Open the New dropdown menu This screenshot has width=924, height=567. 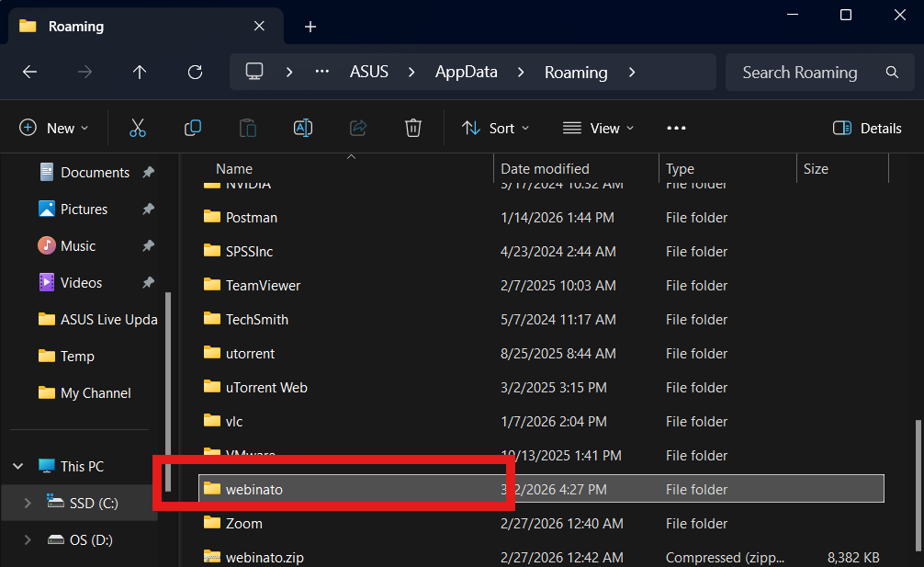pyautogui.click(x=53, y=128)
